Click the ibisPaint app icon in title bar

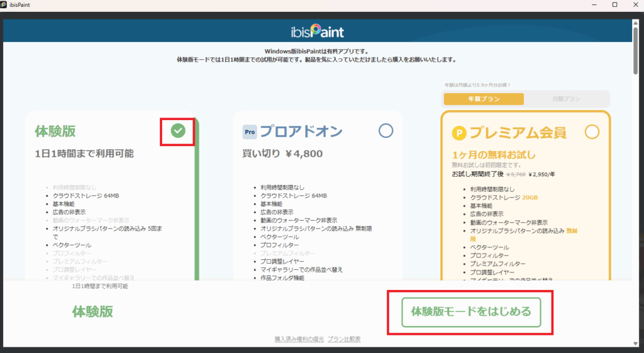(4, 5)
